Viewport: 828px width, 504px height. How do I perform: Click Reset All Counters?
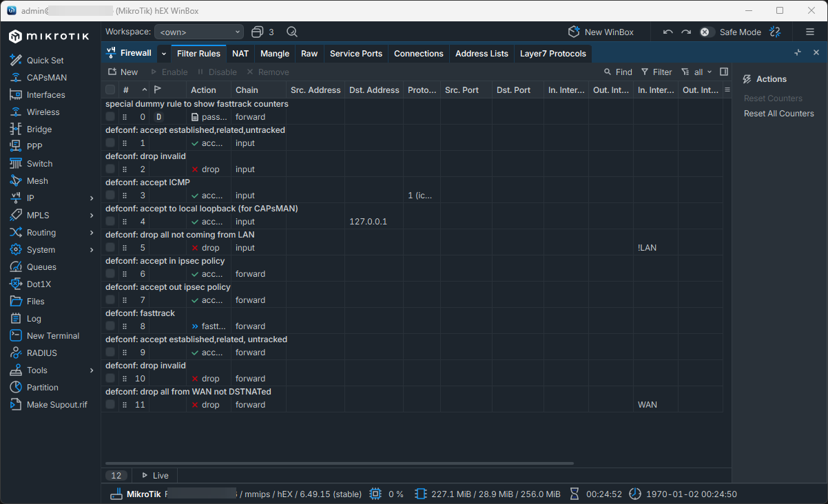coord(778,114)
